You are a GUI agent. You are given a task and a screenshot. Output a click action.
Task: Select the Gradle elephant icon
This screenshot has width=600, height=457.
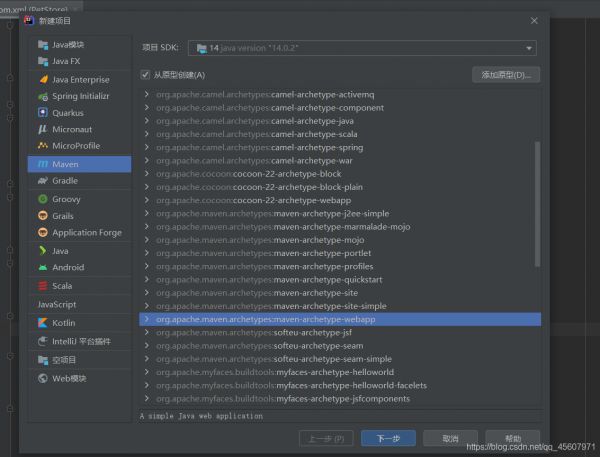pyautogui.click(x=43, y=181)
